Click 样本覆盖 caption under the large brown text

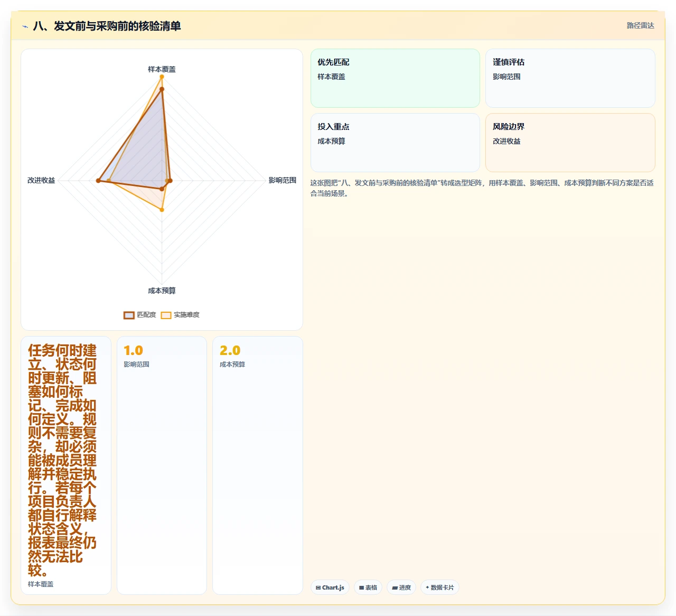[41, 584]
